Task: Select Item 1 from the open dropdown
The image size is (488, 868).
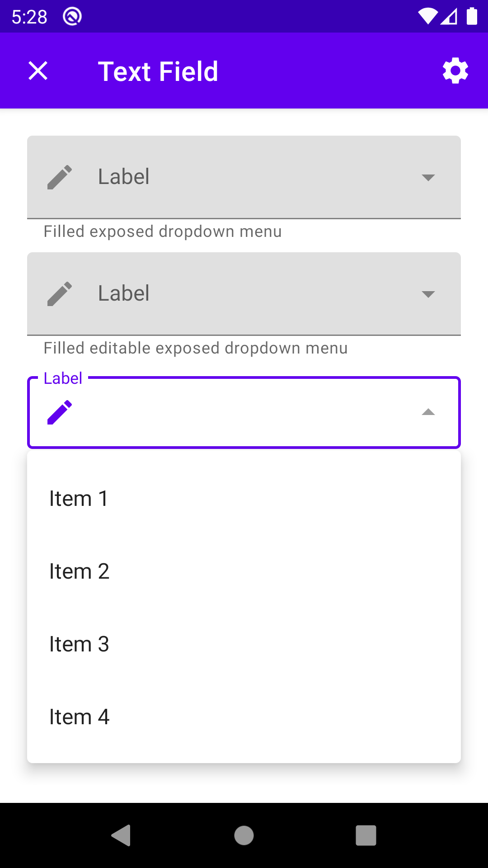Action: coord(79,498)
